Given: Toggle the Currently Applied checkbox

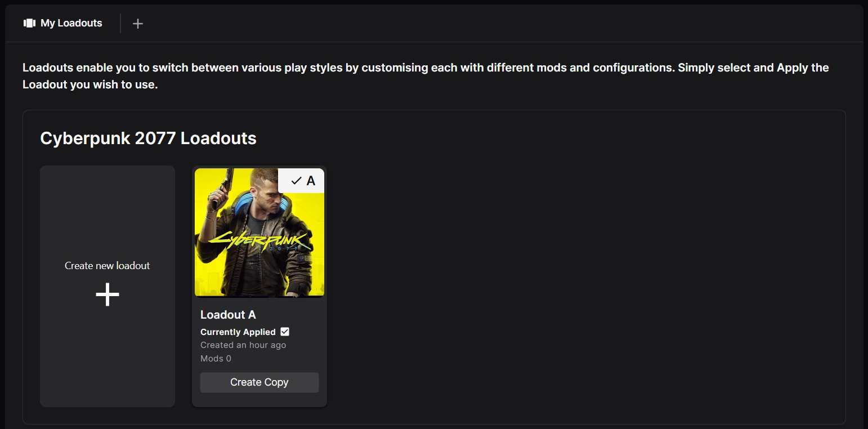Looking at the screenshot, I should click(285, 332).
